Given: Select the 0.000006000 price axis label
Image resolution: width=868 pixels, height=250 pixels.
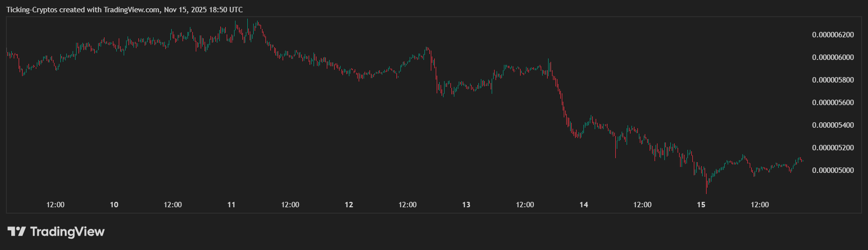Looking at the screenshot, I should (x=833, y=57).
